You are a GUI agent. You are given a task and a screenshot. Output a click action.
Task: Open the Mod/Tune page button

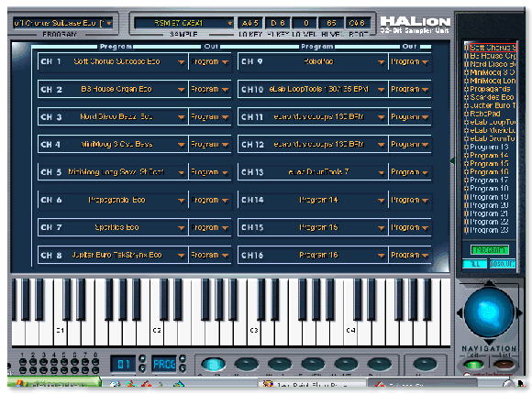346,364
